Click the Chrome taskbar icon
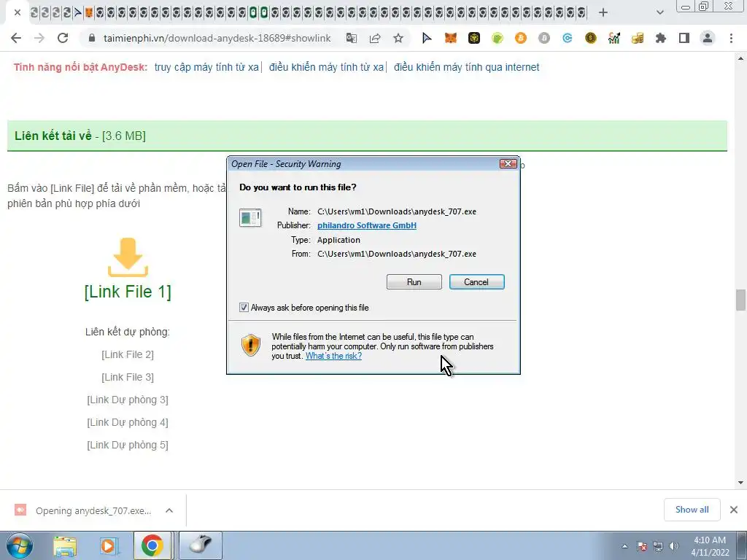The image size is (747, 560). [x=152, y=545]
